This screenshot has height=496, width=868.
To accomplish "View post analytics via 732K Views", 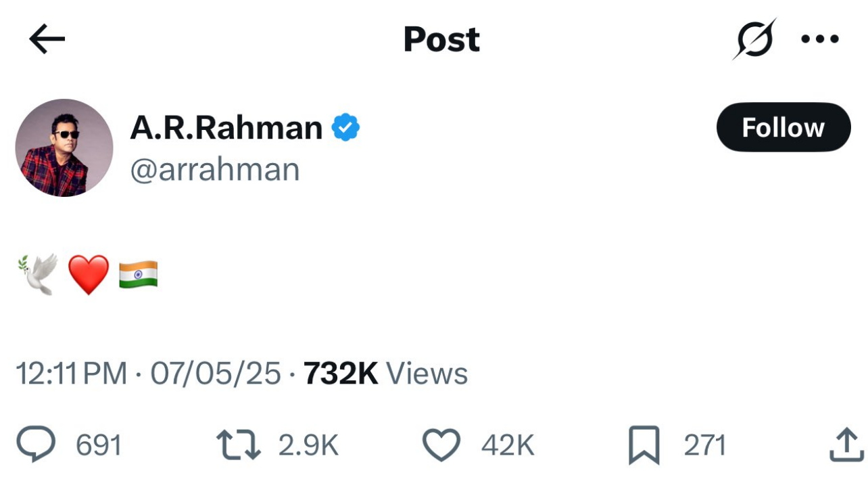I will click(385, 372).
